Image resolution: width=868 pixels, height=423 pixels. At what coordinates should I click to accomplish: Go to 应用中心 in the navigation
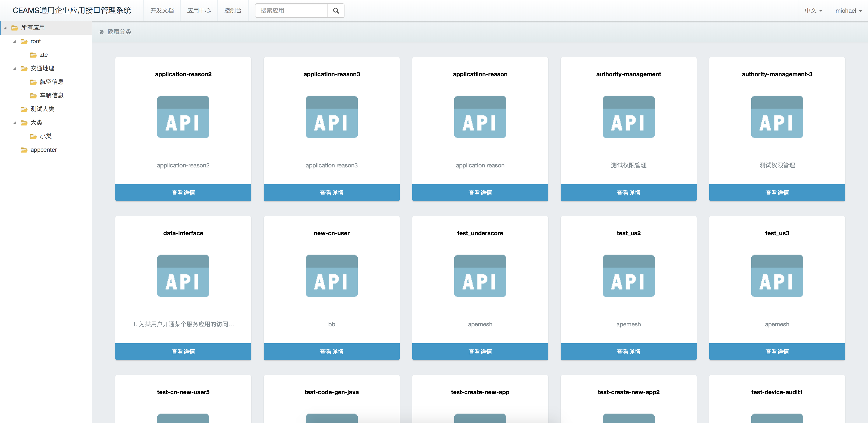coord(199,10)
